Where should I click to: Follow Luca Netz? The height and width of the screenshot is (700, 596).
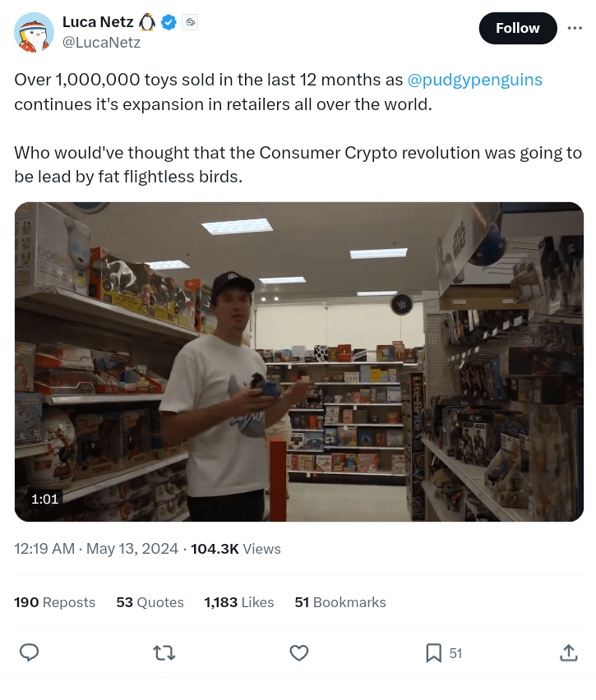[x=518, y=28]
